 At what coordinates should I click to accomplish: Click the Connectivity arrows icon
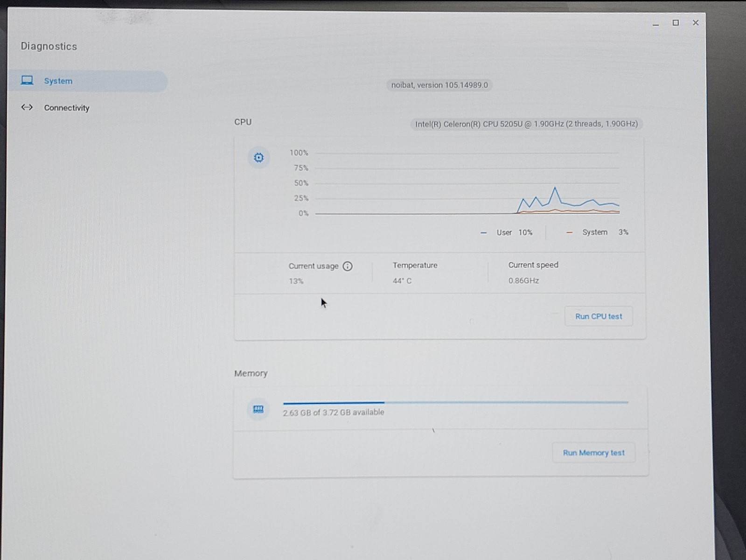27,107
